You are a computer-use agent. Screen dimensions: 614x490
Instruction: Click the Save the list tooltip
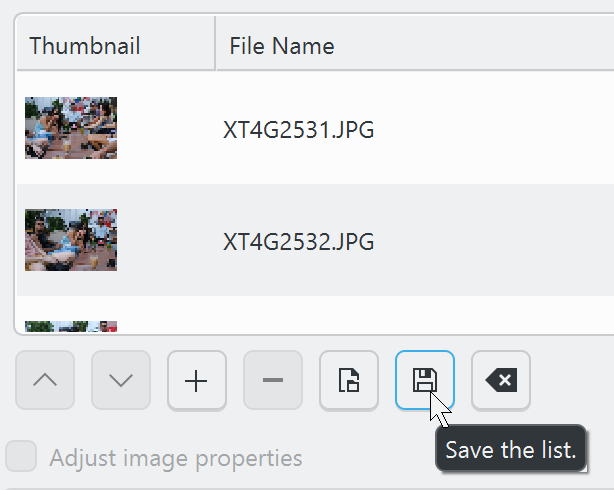pos(511,449)
